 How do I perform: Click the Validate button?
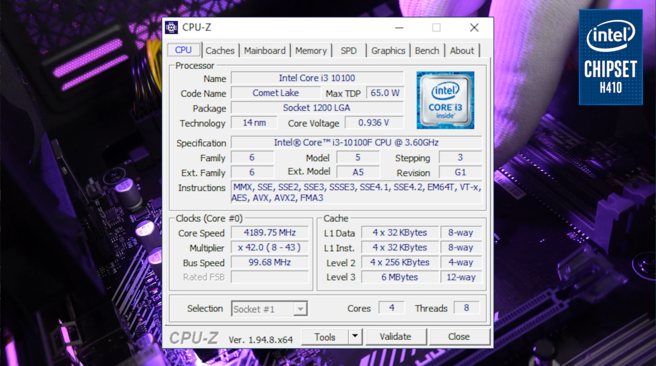pyautogui.click(x=395, y=336)
